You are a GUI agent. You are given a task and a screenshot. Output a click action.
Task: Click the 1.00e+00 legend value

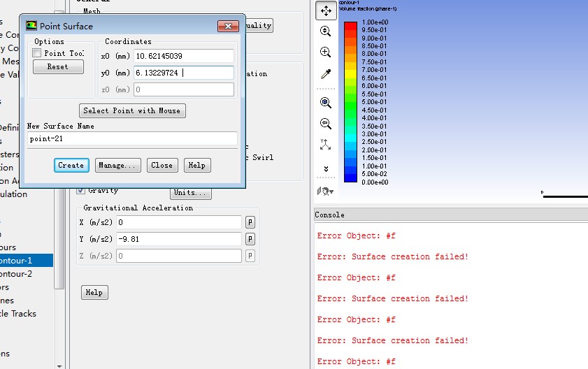pos(375,22)
